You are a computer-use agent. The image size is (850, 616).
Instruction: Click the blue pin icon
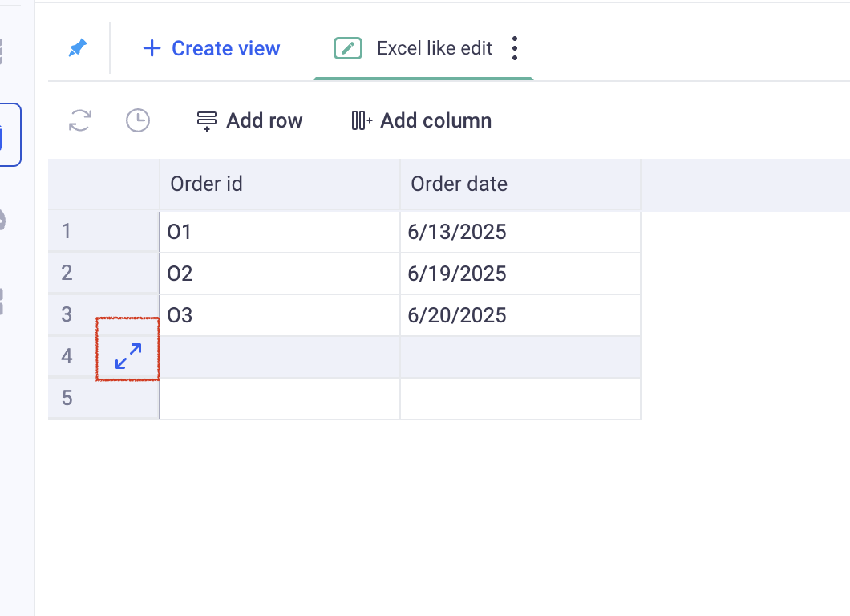(77, 48)
